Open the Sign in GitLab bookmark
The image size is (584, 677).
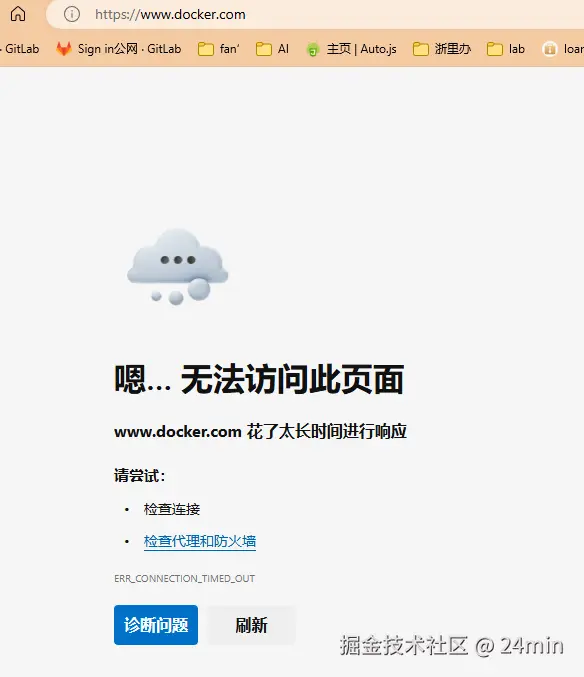(118, 49)
